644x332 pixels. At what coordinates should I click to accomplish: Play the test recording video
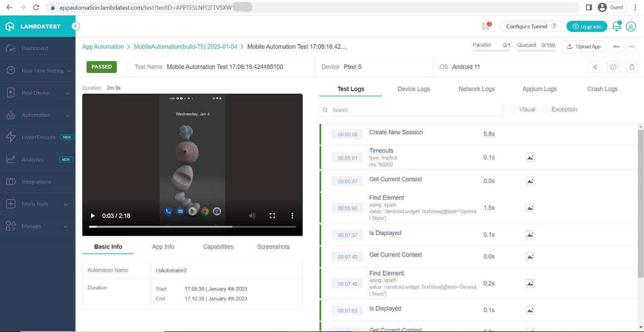click(93, 216)
